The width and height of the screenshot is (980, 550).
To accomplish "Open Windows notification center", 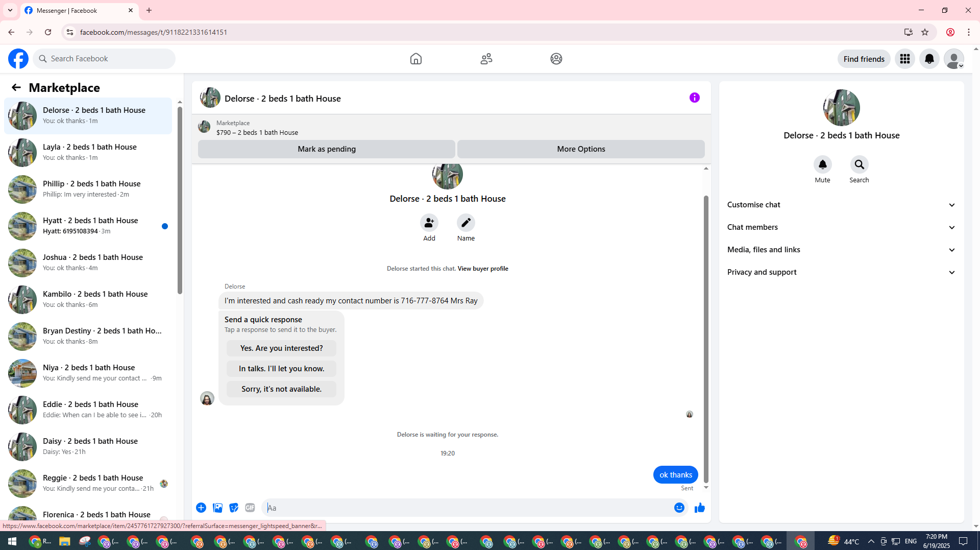I will 963,541.
